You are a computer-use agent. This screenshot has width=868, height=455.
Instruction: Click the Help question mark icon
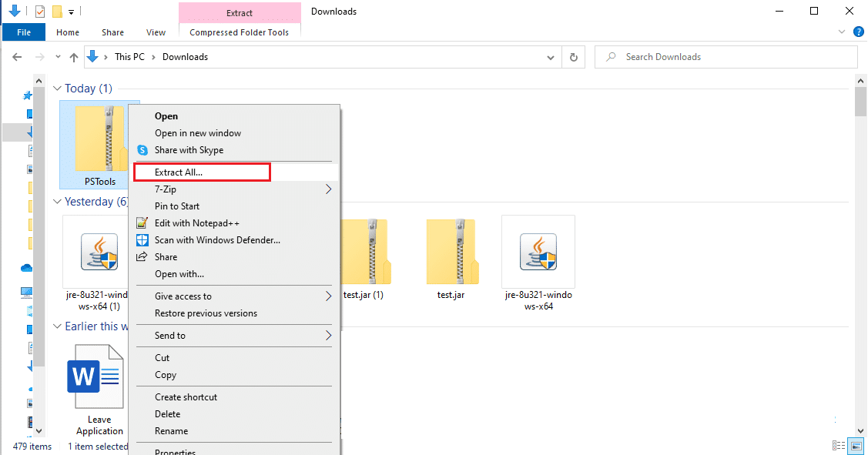coord(859,32)
